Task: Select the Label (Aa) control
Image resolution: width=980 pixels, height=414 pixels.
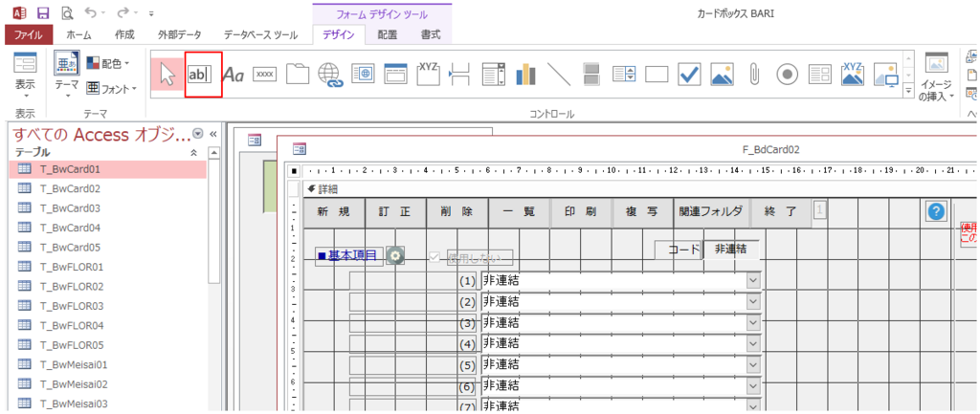Action: coord(234,75)
